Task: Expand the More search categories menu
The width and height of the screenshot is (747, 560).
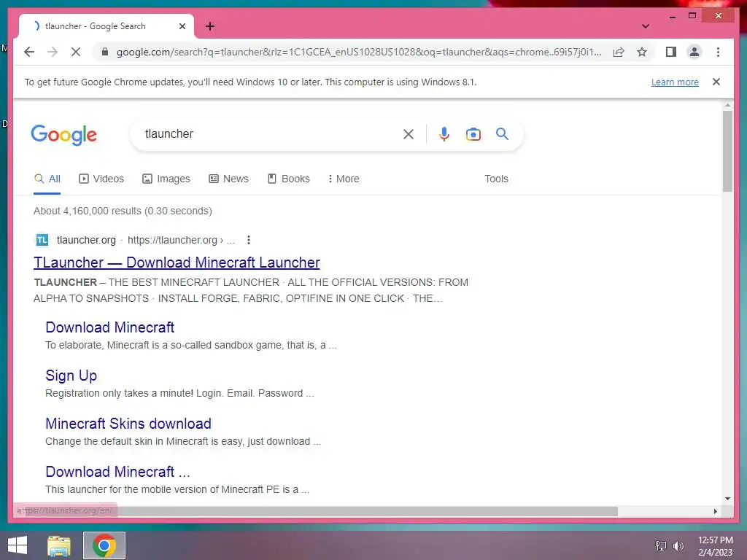Action: point(344,179)
